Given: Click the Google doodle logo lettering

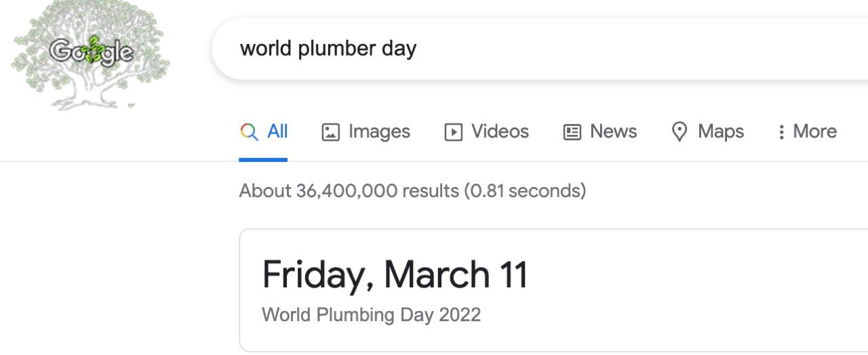Looking at the screenshot, I should [x=92, y=51].
